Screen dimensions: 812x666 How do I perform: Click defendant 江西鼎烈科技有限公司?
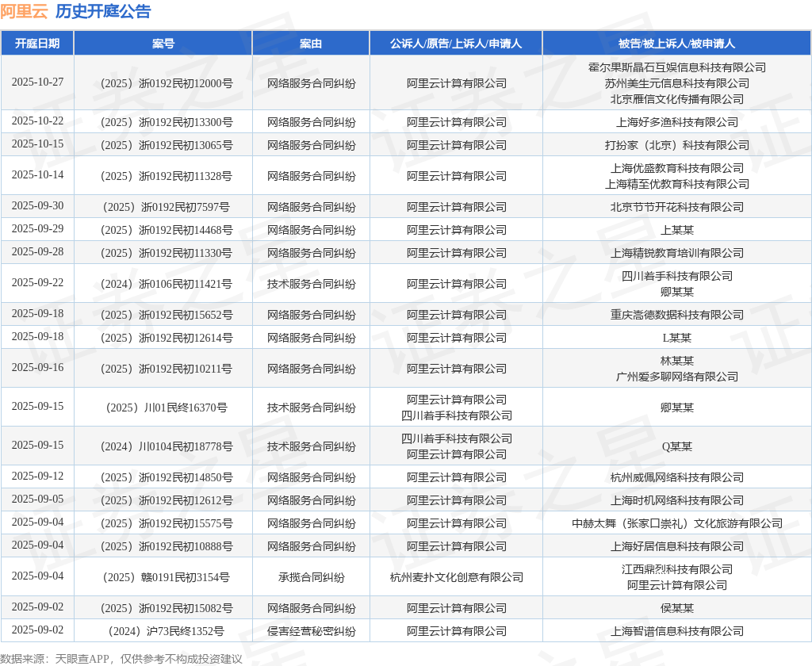677,570
